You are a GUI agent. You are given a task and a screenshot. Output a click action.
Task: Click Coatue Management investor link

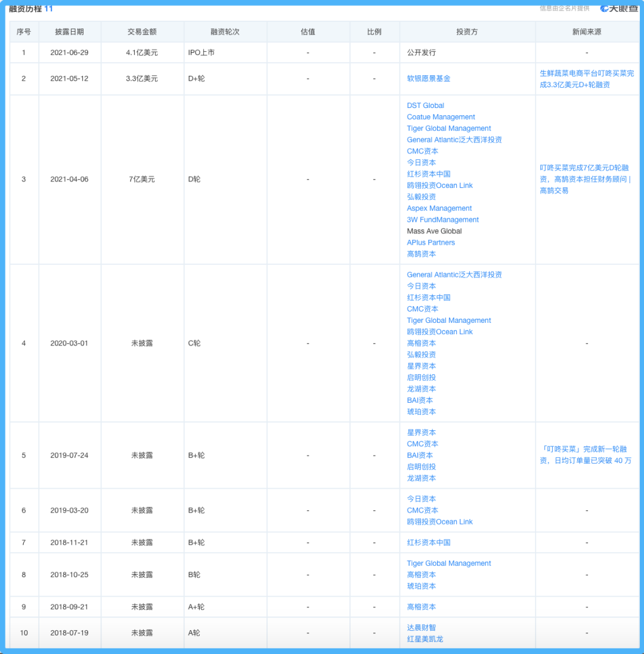[x=441, y=117]
